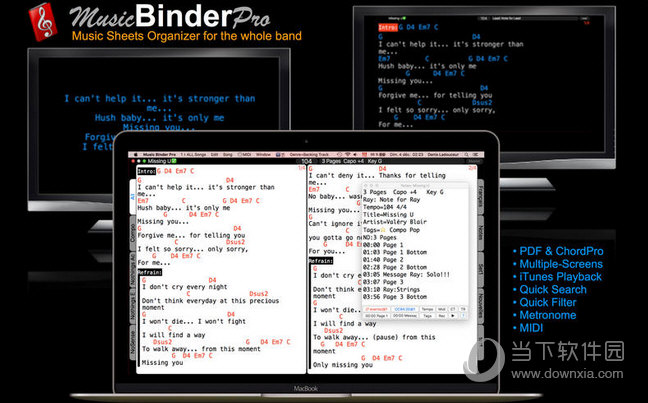Click 'Only missing you' at the bottom of page two
Screen dimensions: 648x403
(343, 365)
